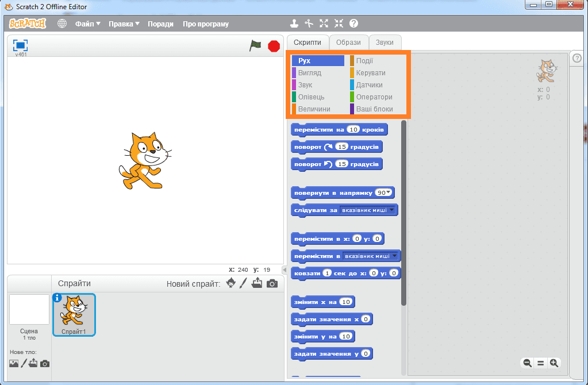Collapse the stage with the small arrow

(285, 269)
